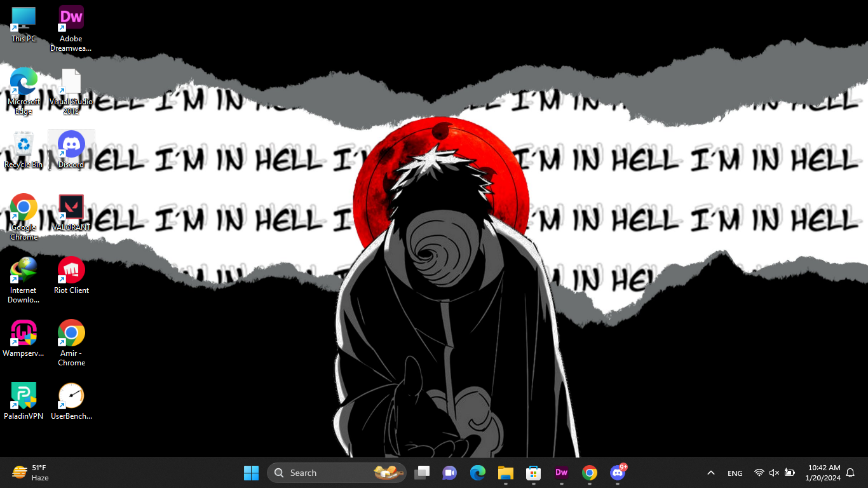Open File Explorer from the taskbar
The image size is (868, 488).
coord(506,473)
